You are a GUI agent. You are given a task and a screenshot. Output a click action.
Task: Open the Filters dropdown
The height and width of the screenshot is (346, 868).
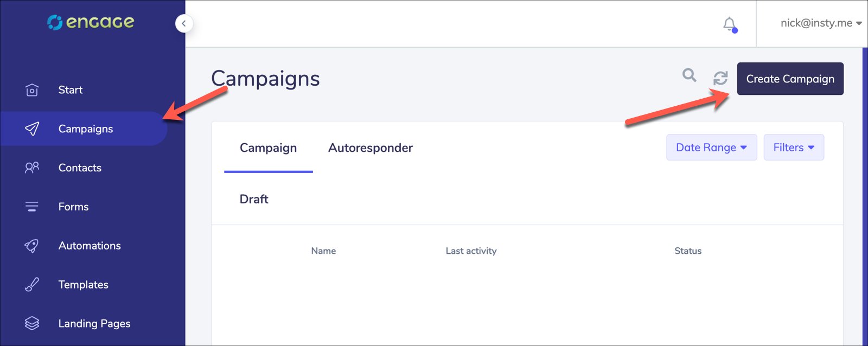coord(794,148)
